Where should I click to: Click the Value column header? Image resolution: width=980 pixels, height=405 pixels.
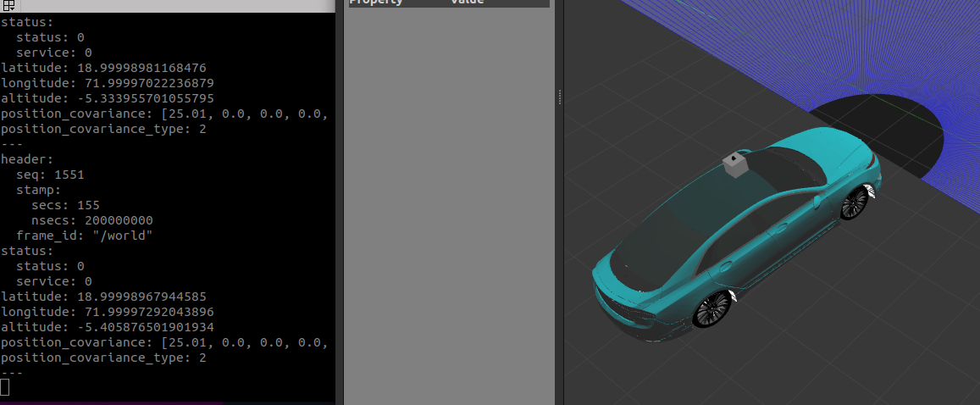467,2
